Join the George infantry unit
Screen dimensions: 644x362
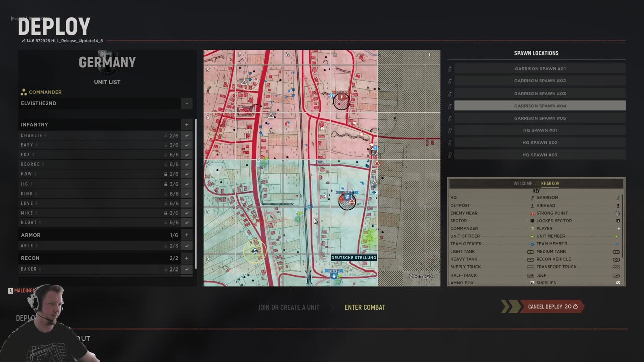click(187, 164)
